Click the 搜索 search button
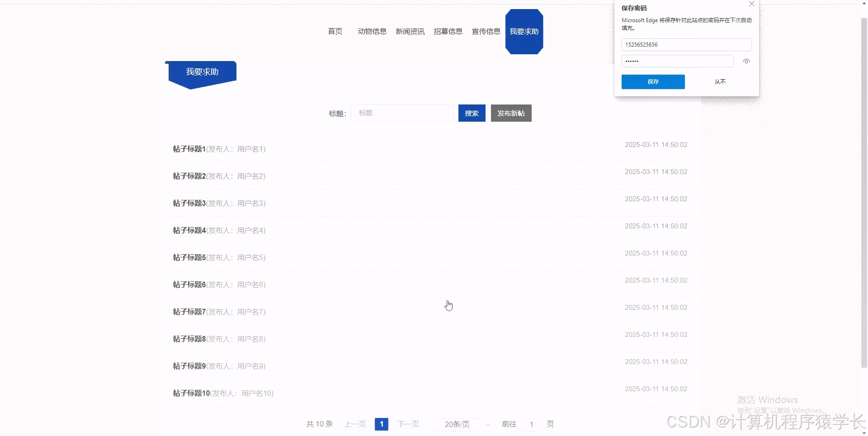Screen dimensions: 868x436 click(x=472, y=113)
